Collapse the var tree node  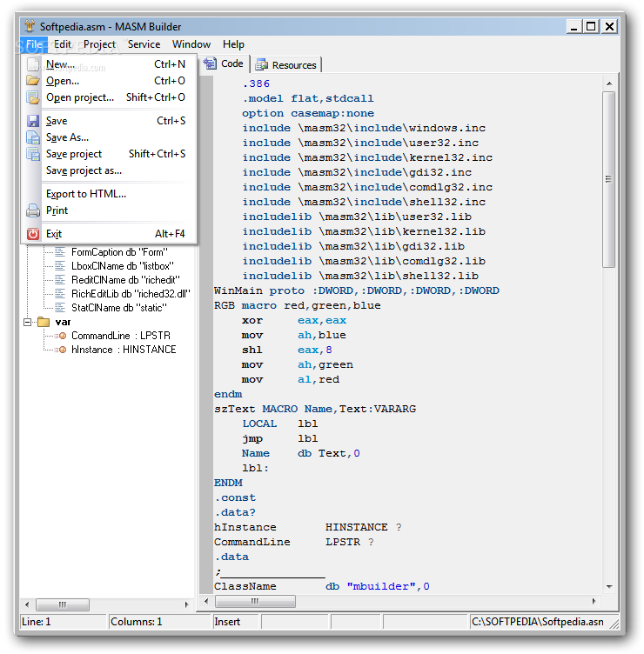tap(28, 322)
